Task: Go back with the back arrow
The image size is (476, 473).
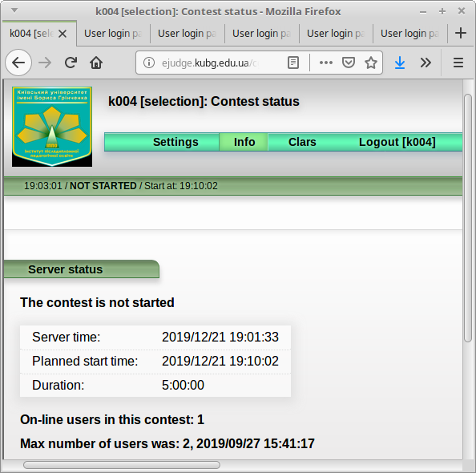Action: (18, 63)
